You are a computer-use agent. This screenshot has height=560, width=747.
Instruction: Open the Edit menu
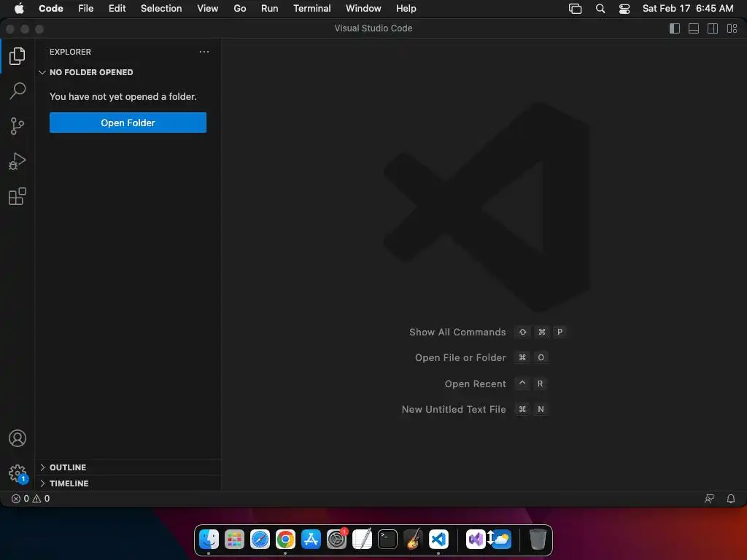(117, 9)
